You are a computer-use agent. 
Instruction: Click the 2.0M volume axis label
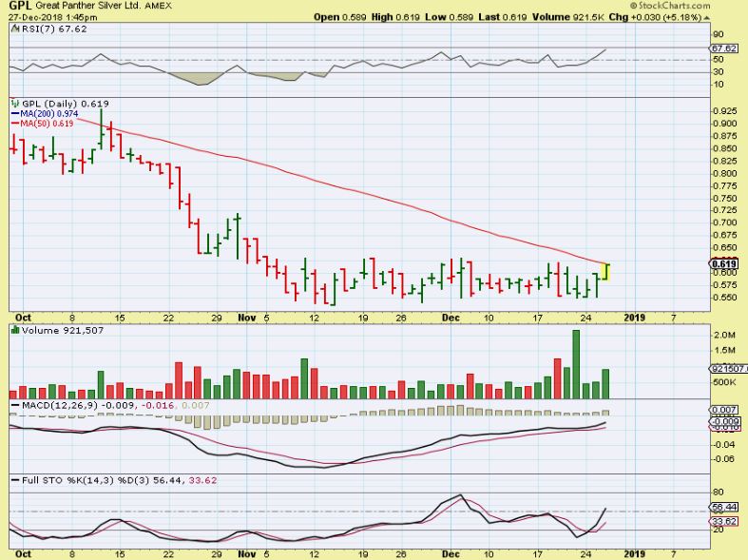tap(724, 336)
